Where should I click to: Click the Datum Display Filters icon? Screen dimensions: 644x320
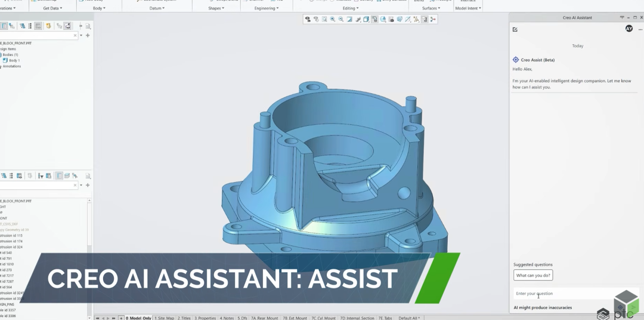click(416, 19)
